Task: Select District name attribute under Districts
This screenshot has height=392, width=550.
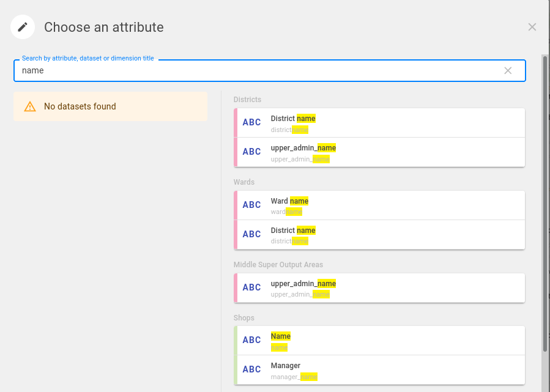Action: click(x=379, y=123)
